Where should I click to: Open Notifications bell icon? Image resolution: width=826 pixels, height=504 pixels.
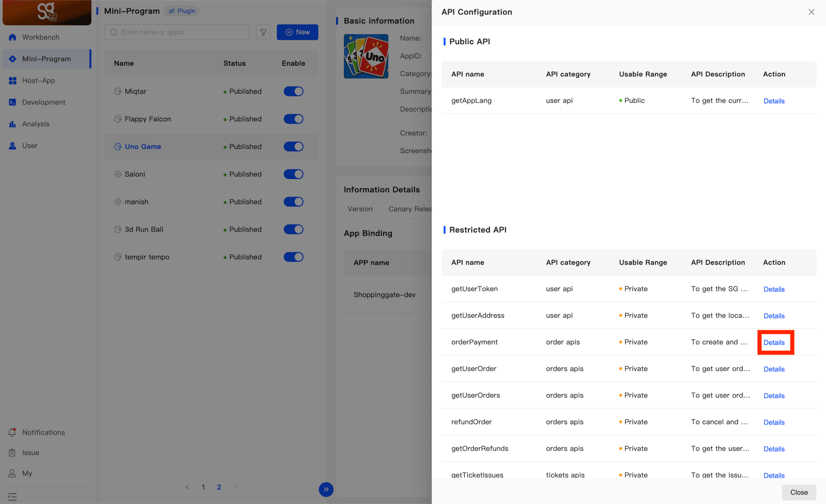(12, 432)
